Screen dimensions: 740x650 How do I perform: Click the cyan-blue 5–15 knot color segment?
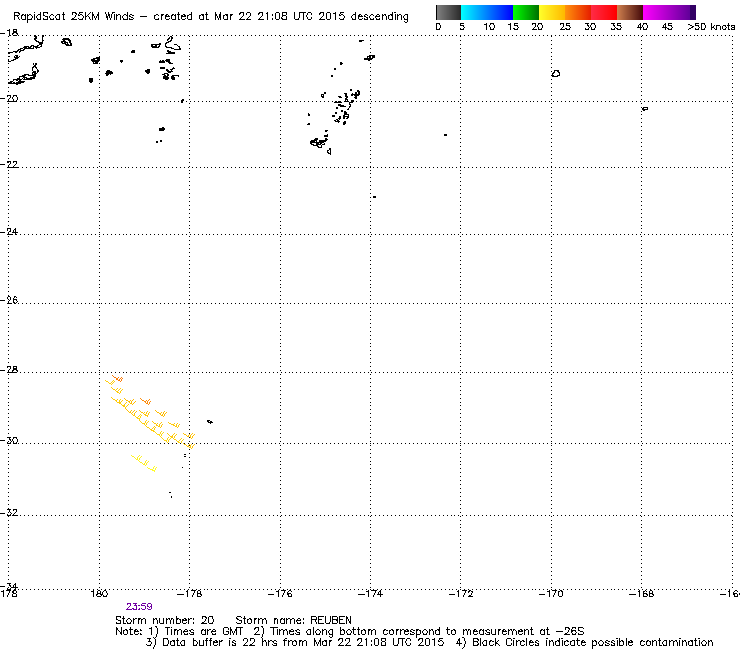pos(487,12)
